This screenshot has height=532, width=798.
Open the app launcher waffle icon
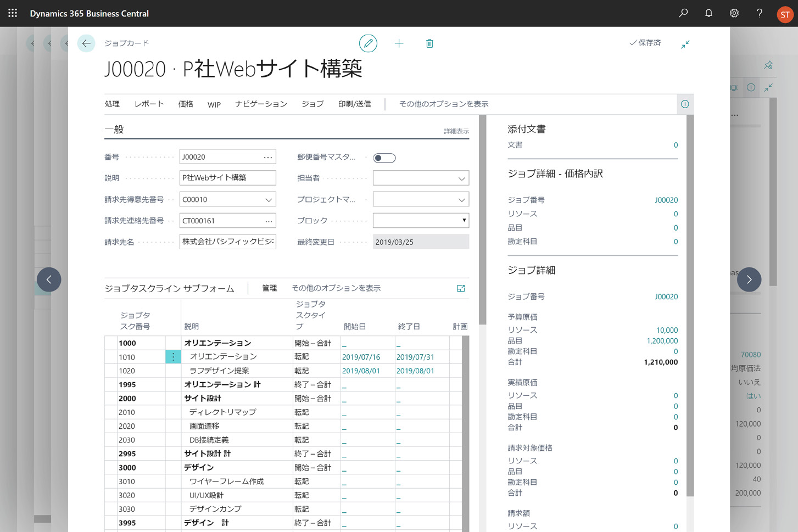click(x=13, y=13)
